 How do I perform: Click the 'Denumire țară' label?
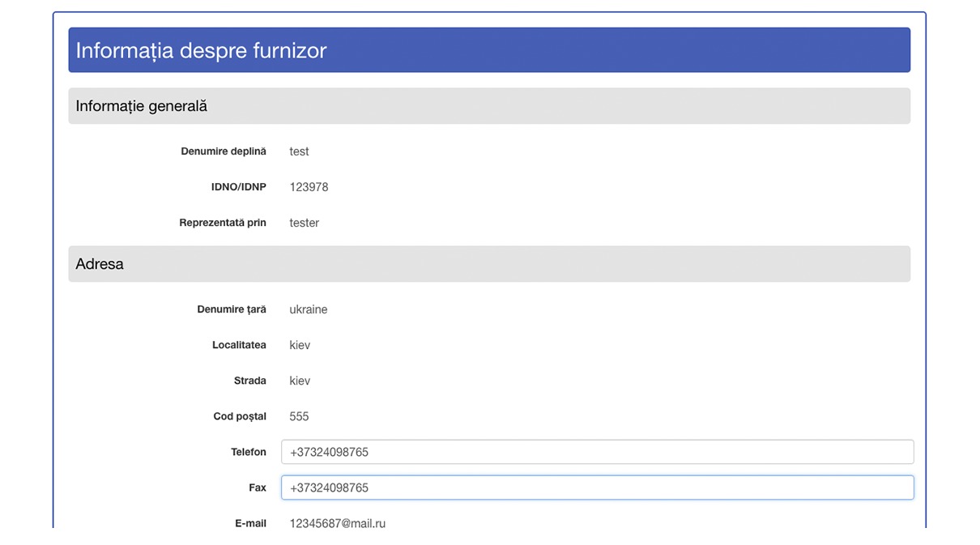(232, 309)
